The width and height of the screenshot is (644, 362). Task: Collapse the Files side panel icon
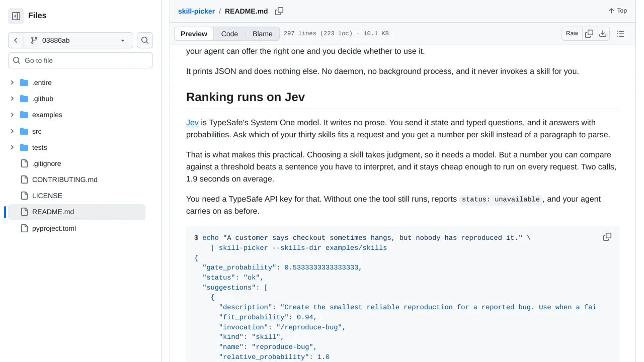[x=16, y=16]
